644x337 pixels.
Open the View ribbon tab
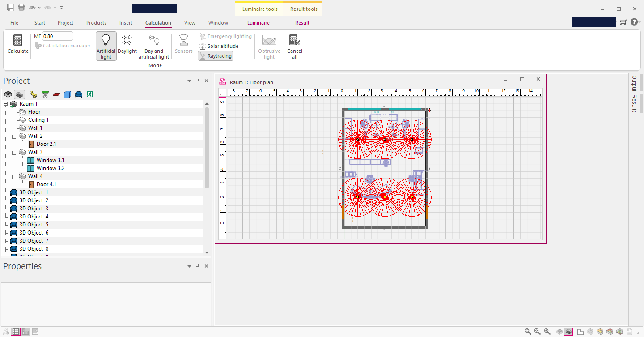(190, 23)
